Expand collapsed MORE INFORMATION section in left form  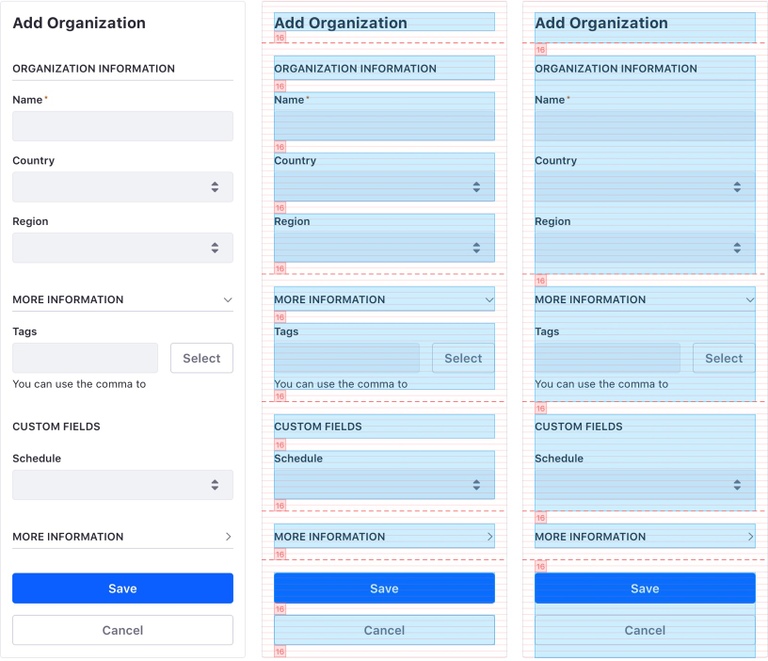tap(227, 537)
